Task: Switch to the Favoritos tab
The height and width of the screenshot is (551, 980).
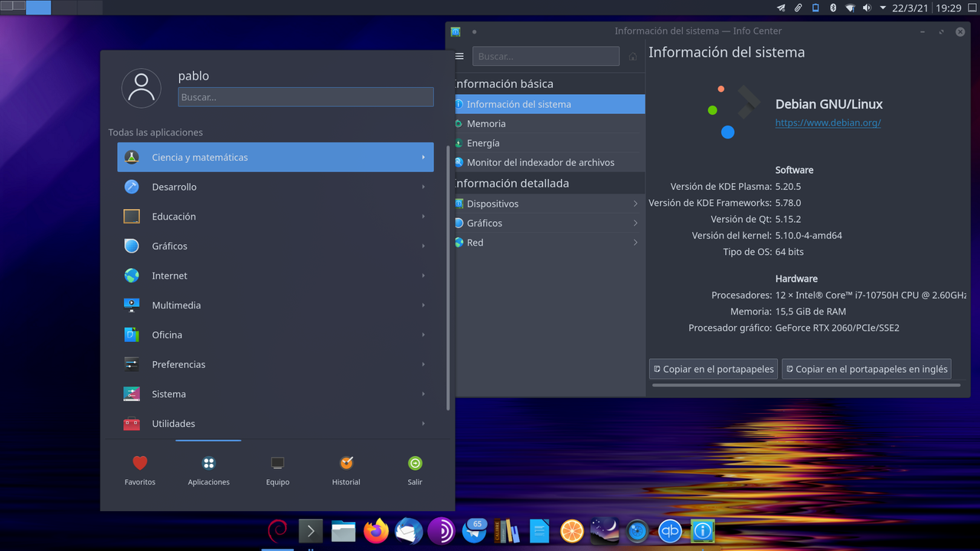Action: [140, 471]
